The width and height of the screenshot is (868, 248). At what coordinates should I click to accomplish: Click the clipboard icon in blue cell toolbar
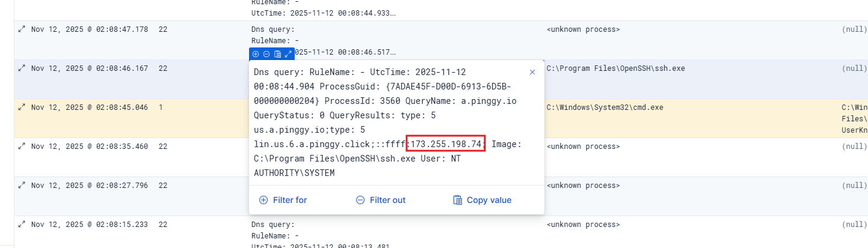[277, 54]
